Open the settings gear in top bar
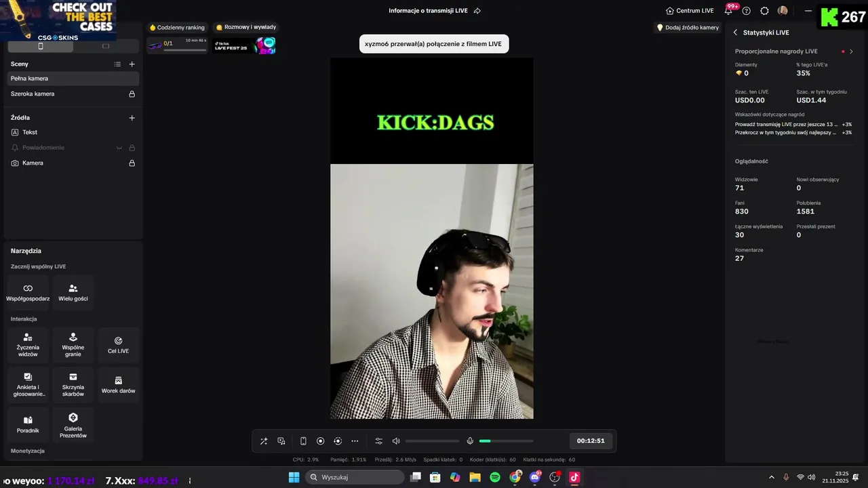Image resolution: width=868 pixels, height=488 pixels. pyautogui.click(x=764, y=11)
